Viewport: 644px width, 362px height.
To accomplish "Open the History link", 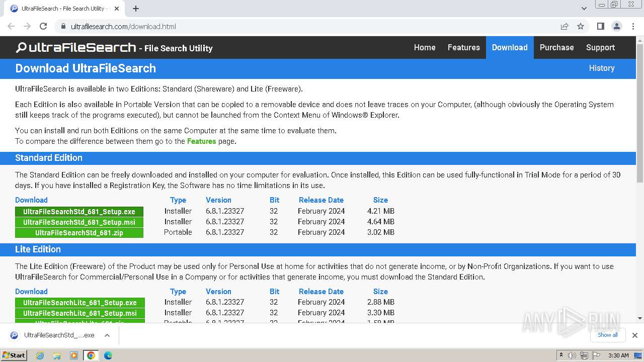I will pyautogui.click(x=602, y=68).
